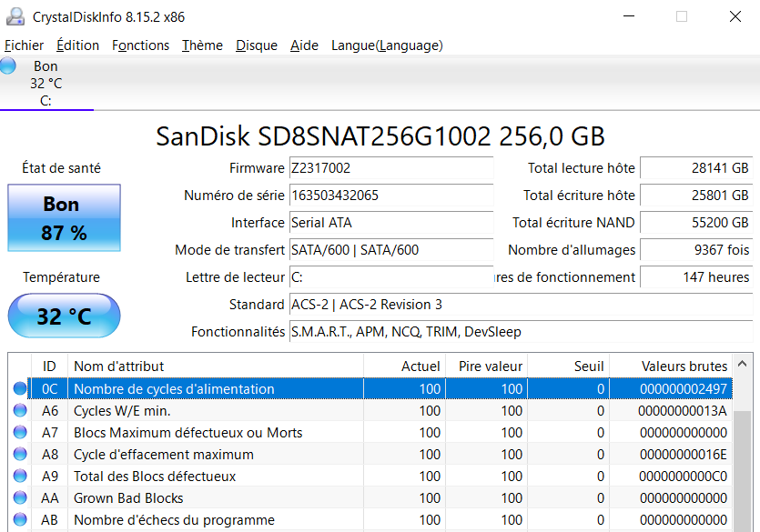
Task: Click status orb of Nombre de cycles d'alimentation row
Action: (20, 388)
